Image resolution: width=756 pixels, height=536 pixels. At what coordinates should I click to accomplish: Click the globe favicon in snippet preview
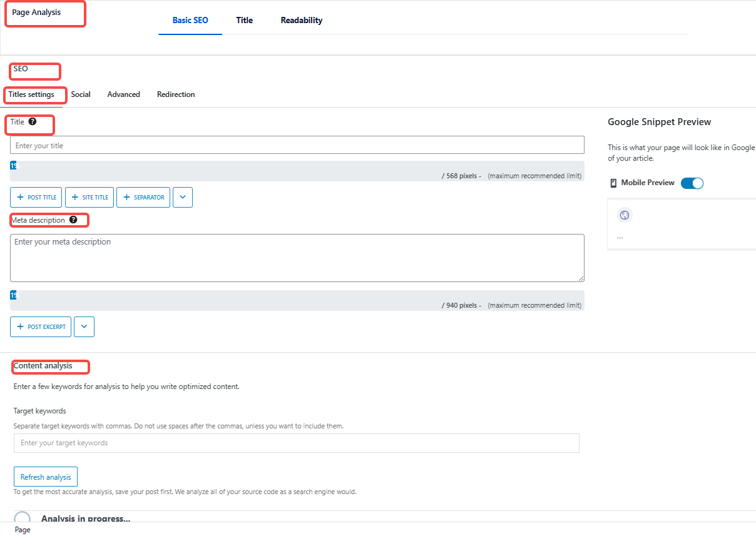point(624,215)
